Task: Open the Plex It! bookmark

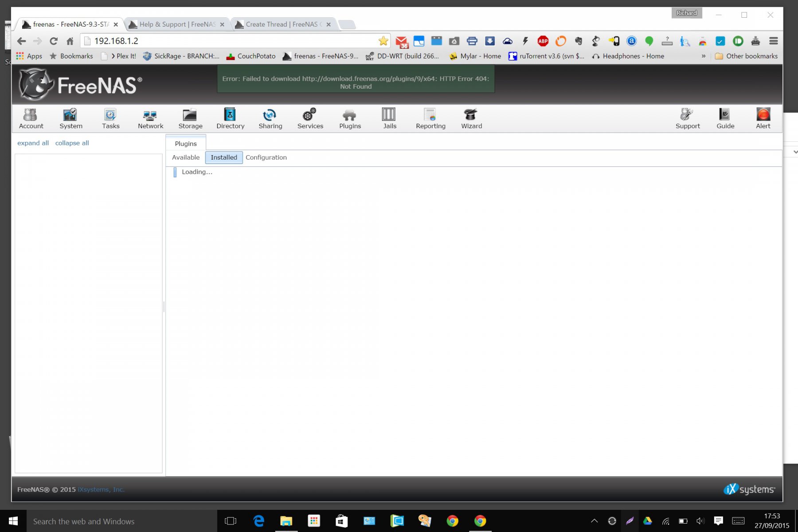Action: point(118,56)
